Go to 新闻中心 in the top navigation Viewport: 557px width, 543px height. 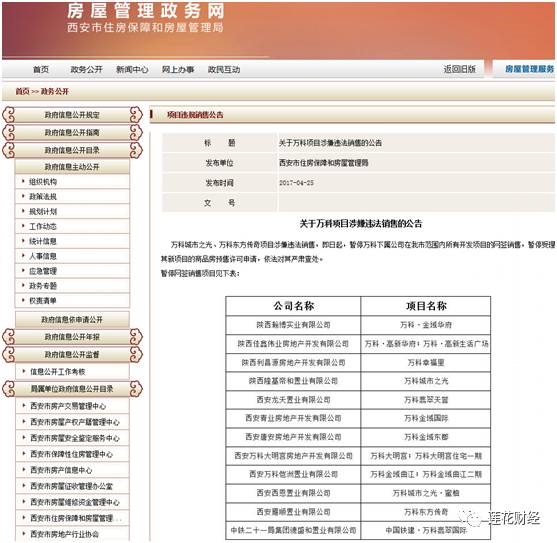coord(132,69)
